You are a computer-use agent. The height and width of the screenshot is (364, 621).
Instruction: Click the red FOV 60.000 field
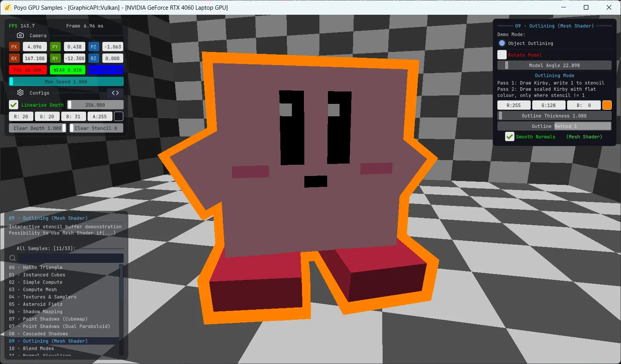[28, 70]
